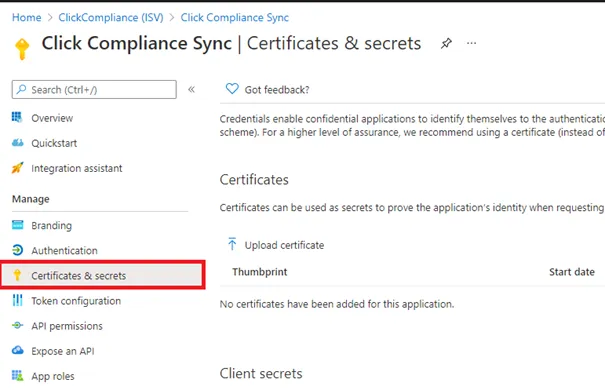Click the Upload certificate arrow icon
This screenshot has height=390, width=605.
pyautogui.click(x=232, y=244)
